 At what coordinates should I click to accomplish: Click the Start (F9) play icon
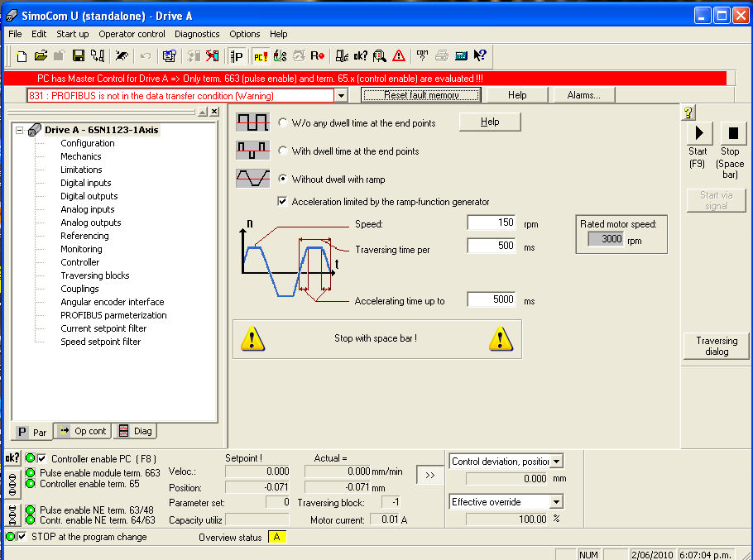700,133
